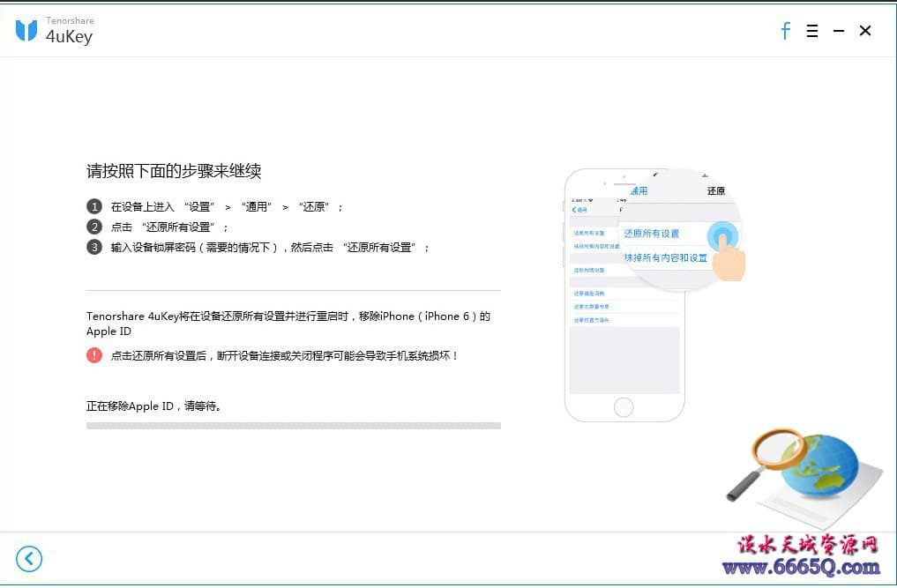Click step 2 text 点击 还原所有设置

coord(169,227)
